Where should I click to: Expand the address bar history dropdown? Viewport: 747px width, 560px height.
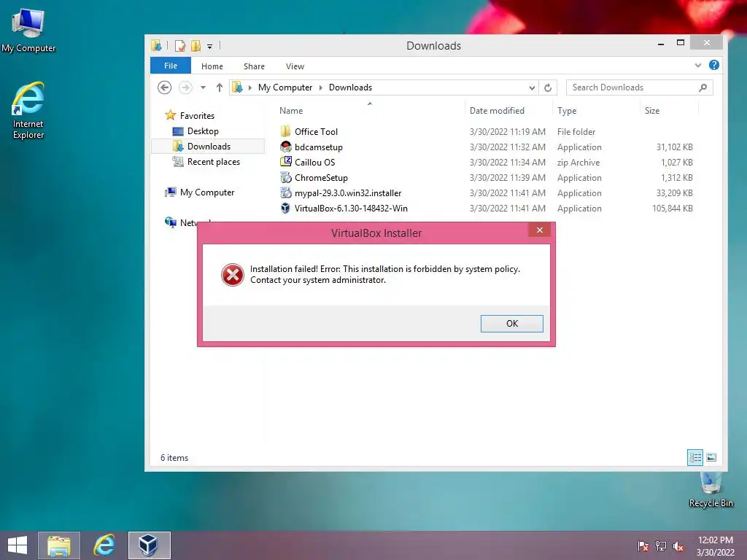point(532,87)
